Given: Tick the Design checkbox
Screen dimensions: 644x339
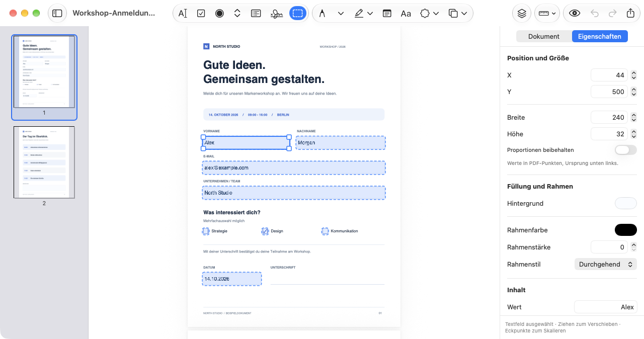Looking at the screenshot, I should [265, 231].
